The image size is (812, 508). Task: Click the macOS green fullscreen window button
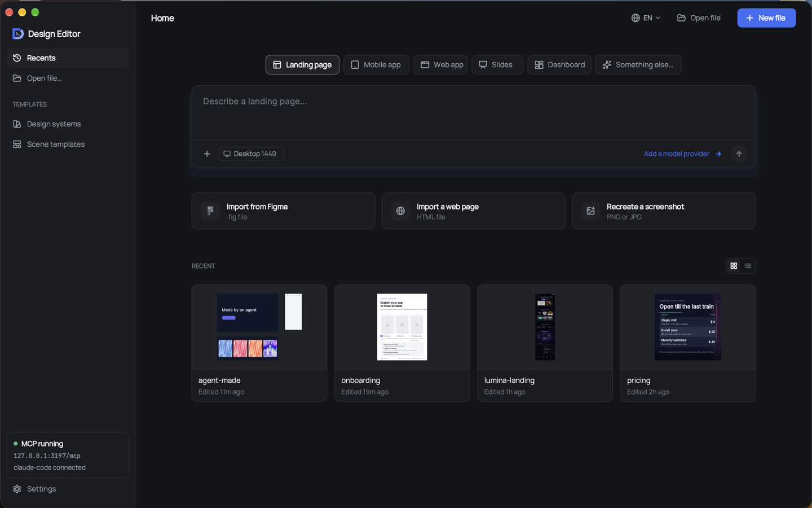coord(35,12)
